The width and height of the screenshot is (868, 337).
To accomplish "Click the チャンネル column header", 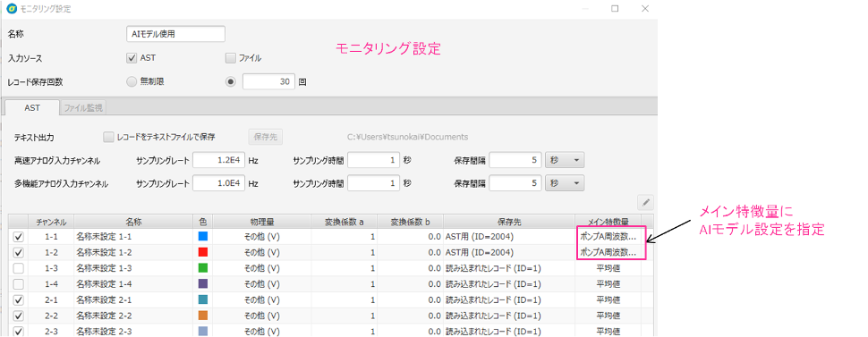I will coord(52,222).
